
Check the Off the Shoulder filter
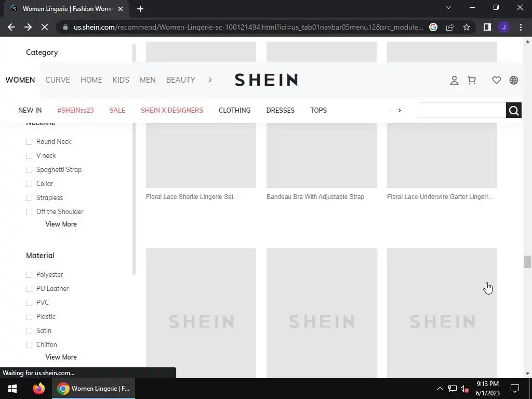click(x=29, y=212)
